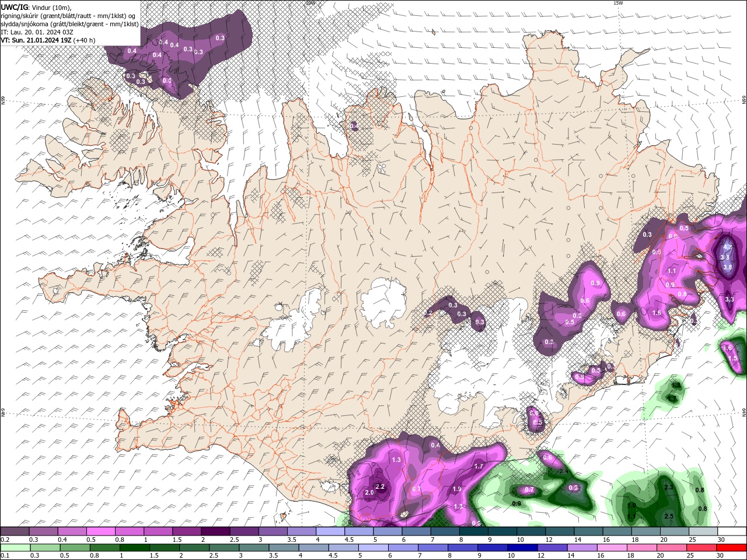Select the pink 18 swatch in the bottom legend row
This screenshot has width=747, height=560.
click(641, 548)
